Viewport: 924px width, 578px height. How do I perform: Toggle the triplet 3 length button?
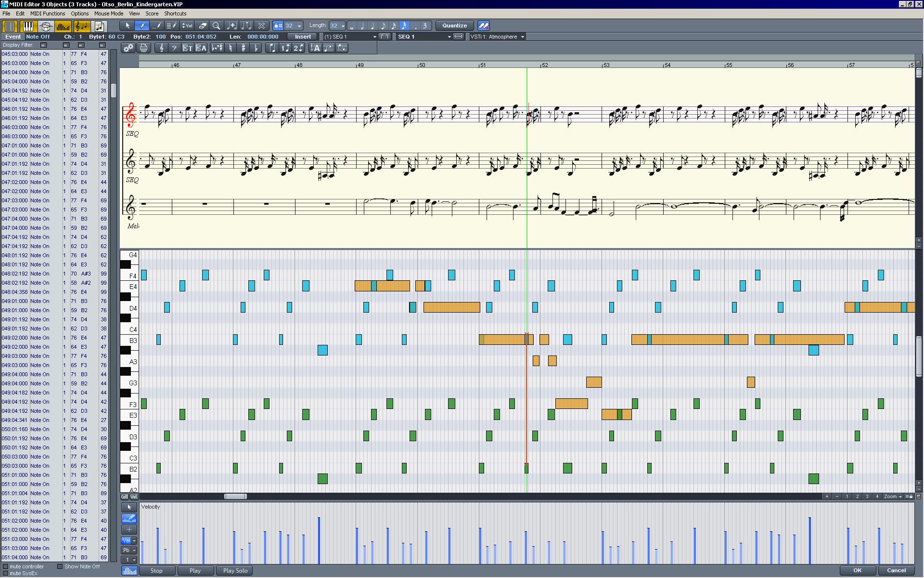[x=425, y=26]
